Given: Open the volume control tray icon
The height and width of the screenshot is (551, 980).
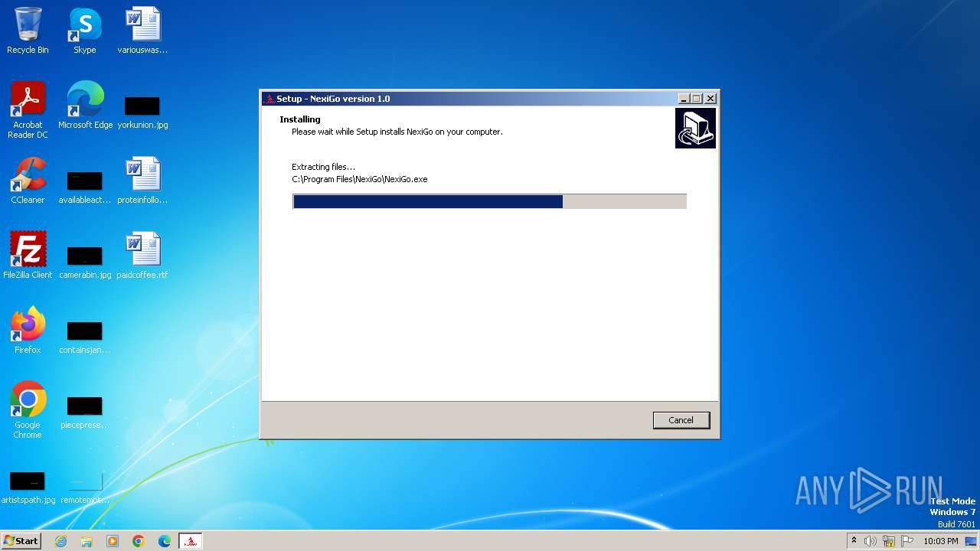Looking at the screenshot, I should [x=871, y=541].
